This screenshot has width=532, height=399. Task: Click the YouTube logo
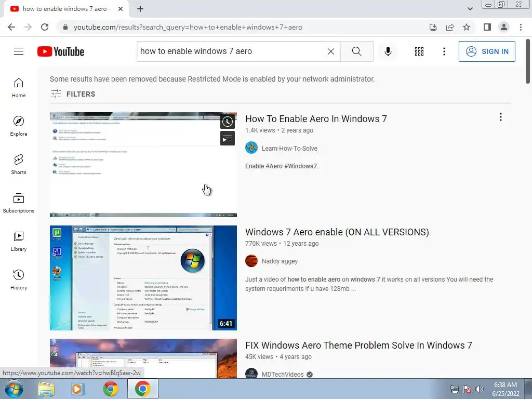pyautogui.click(x=61, y=51)
